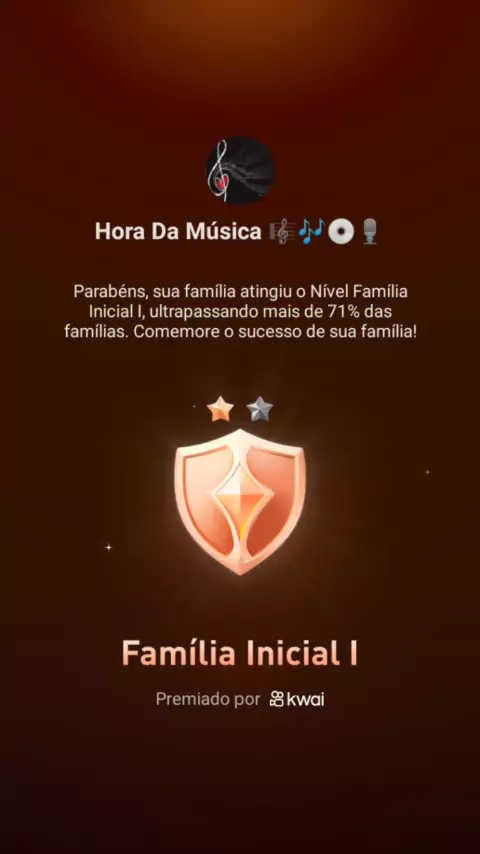Screen dimensions: 480x854
Task: Select the silver star above the shield
Action: tap(259, 409)
